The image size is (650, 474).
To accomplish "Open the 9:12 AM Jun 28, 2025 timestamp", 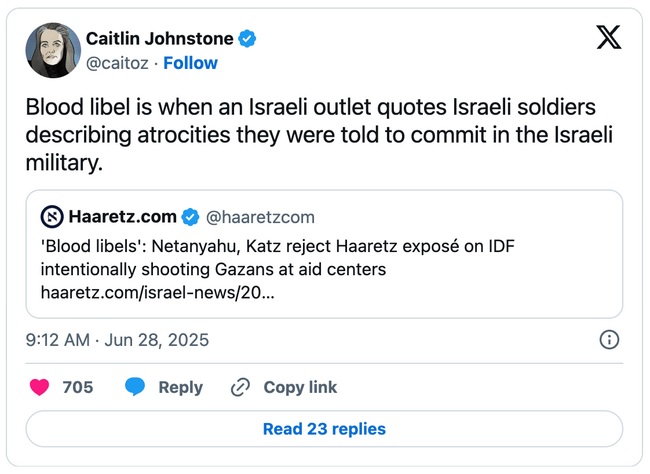I will (x=117, y=340).
